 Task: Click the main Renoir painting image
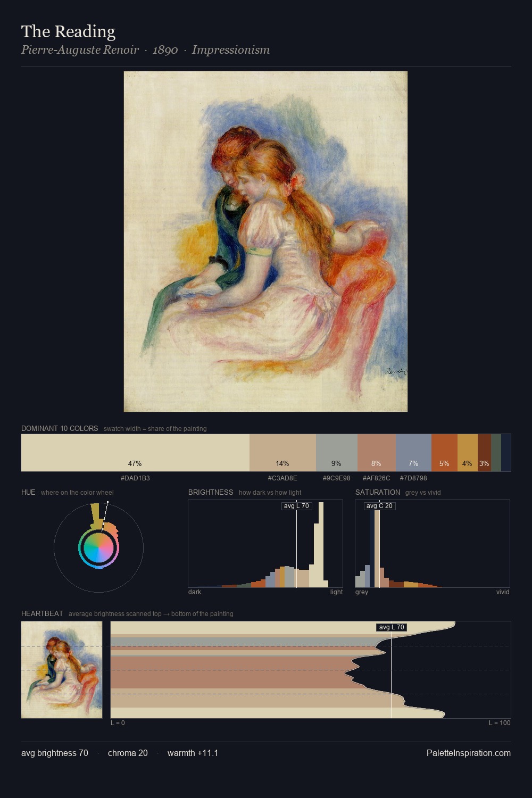[x=265, y=242]
